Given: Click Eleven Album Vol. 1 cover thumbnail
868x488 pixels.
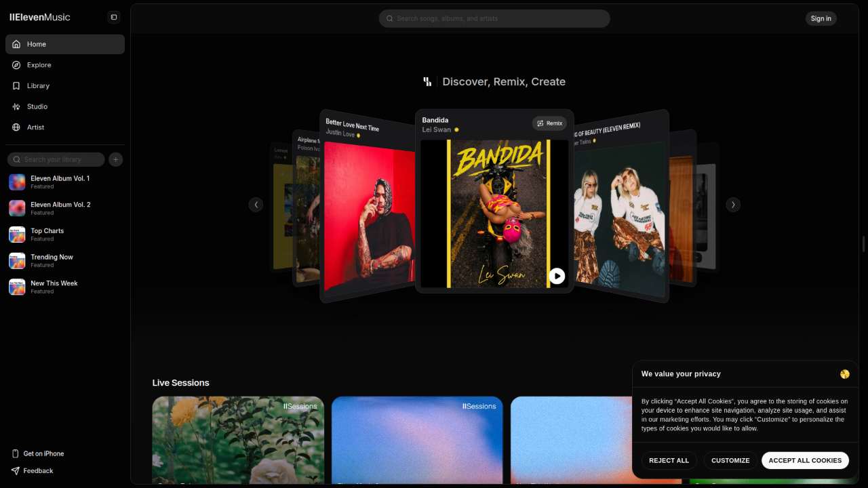Looking at the screenshot, I should tap(17, 182).
